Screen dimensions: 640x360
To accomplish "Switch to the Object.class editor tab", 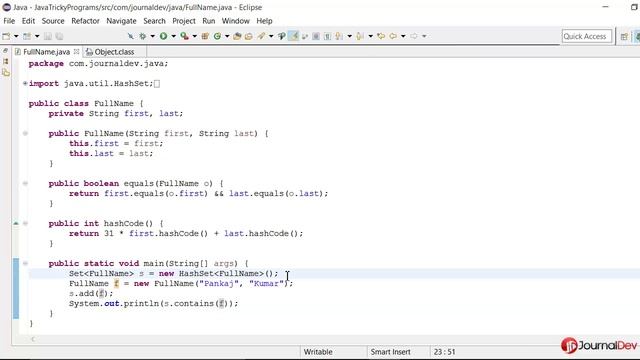I will point(114,52).
